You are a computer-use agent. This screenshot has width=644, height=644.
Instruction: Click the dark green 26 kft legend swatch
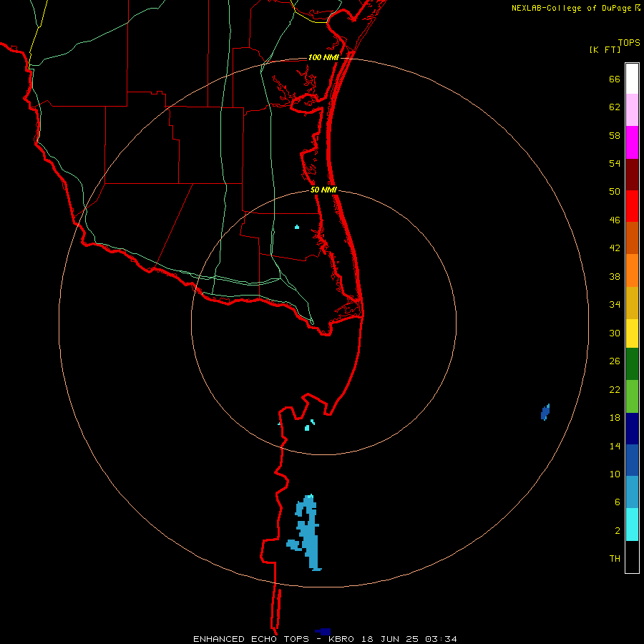pyautogui.click(x=632, y=364)
